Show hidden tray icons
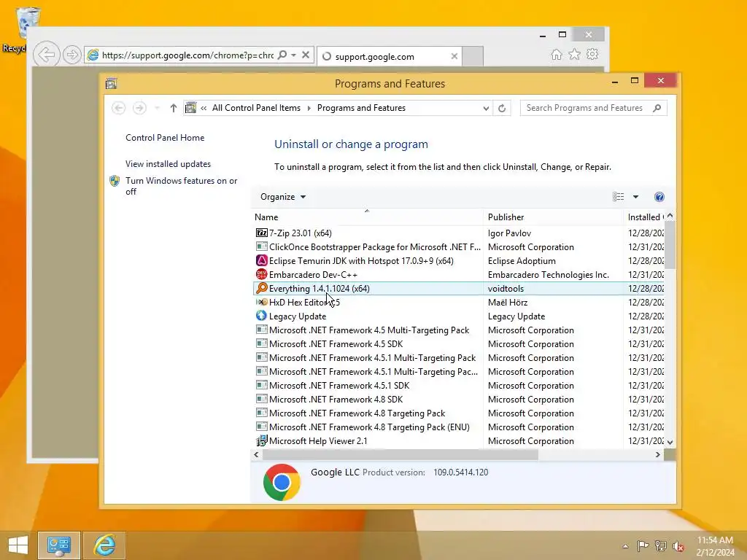747x560 pixels. pyautogui.click(x=625, y=546)
